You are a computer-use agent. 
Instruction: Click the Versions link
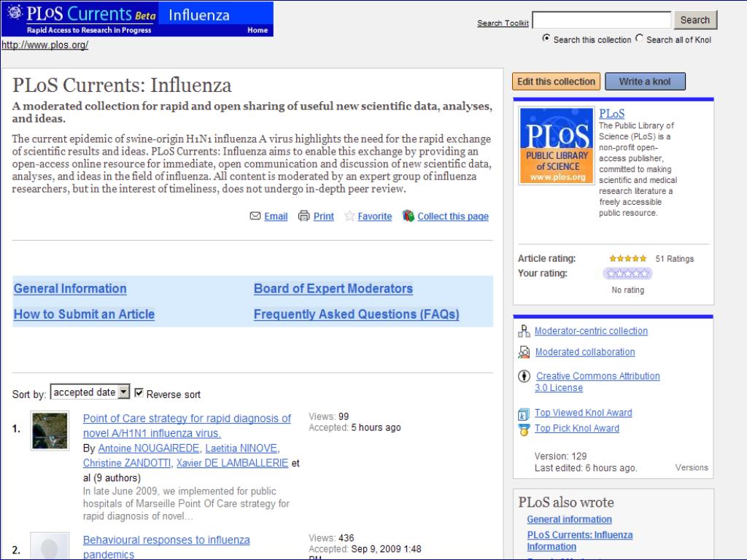coord(692,467)
